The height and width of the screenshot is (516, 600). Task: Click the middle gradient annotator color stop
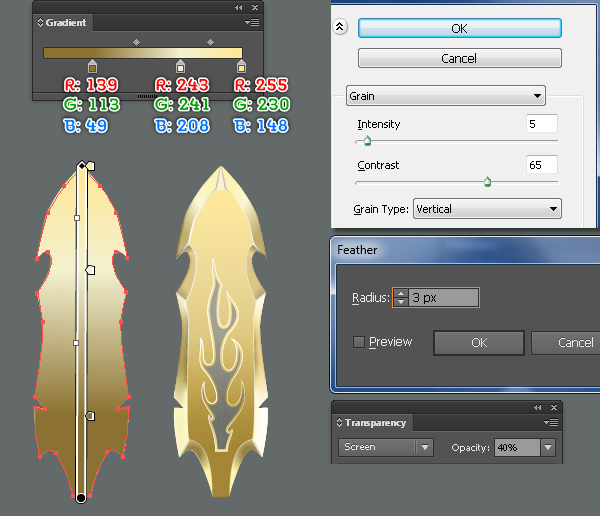coord(90,270)
